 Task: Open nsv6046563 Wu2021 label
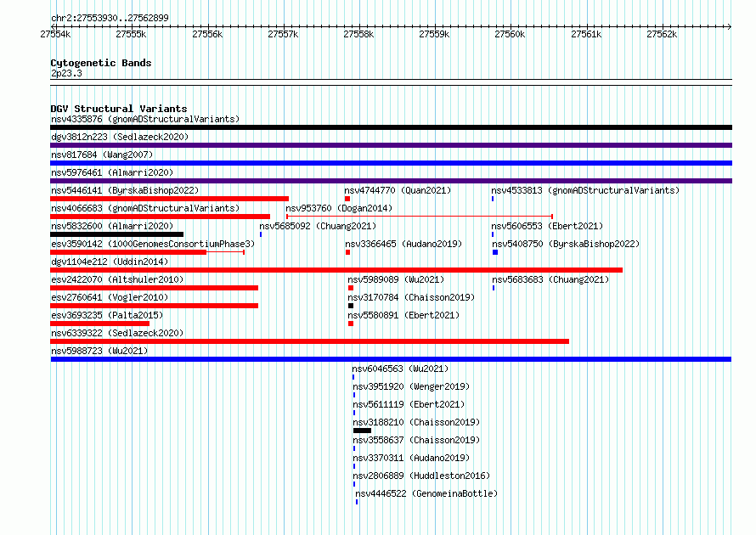click(400, 369)
